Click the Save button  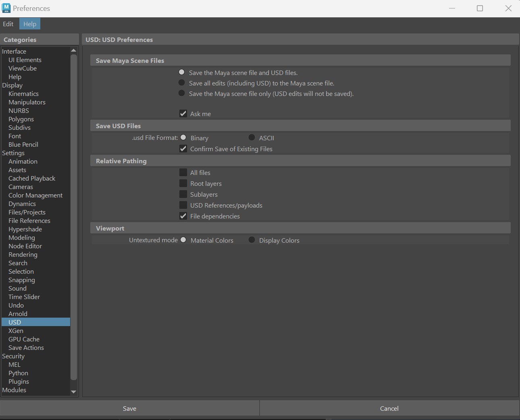129,408
